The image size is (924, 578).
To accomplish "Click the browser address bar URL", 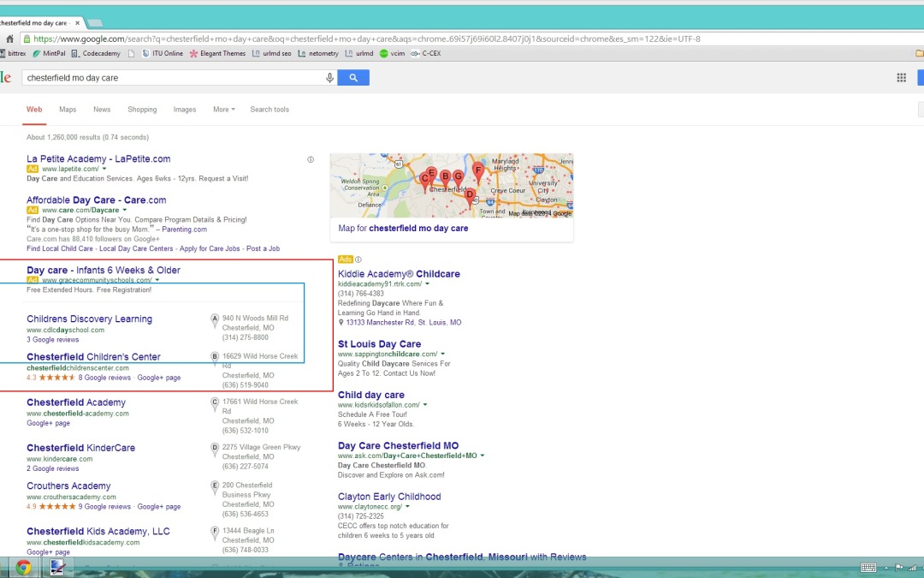I will [x=366, y=39].
